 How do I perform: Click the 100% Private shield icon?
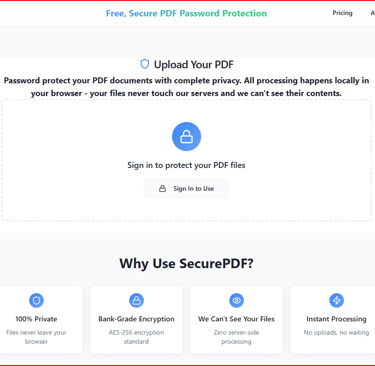point(36,300)
